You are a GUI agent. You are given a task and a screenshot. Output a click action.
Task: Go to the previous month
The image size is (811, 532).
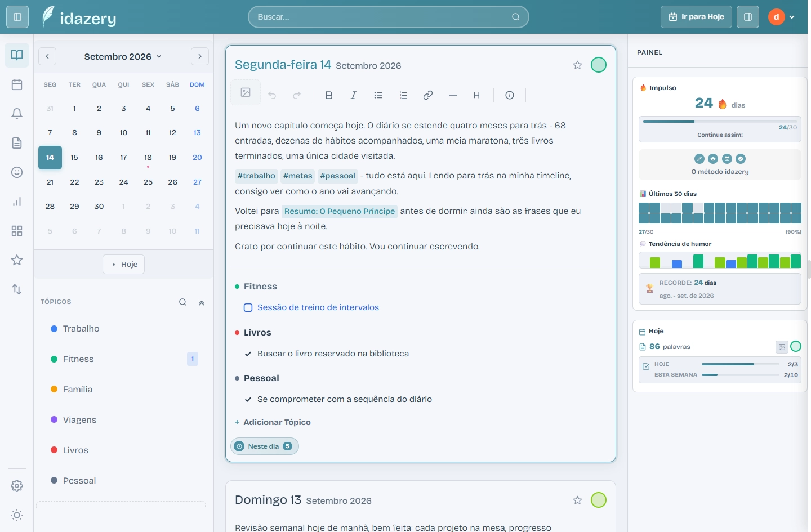(x=47, y=56)
